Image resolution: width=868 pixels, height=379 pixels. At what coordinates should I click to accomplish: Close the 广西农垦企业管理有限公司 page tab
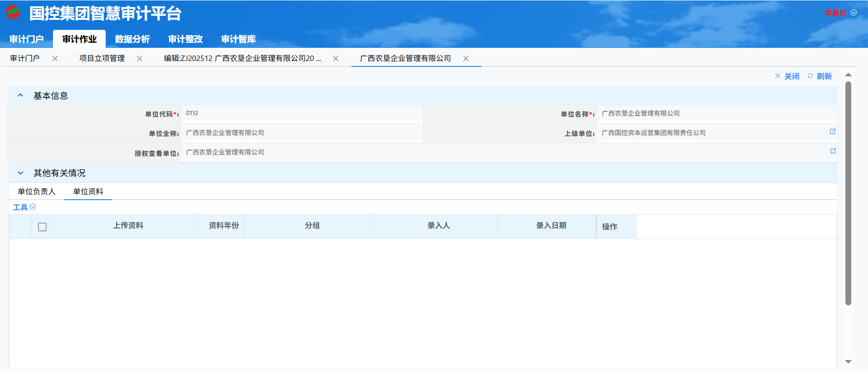[466, 59]
